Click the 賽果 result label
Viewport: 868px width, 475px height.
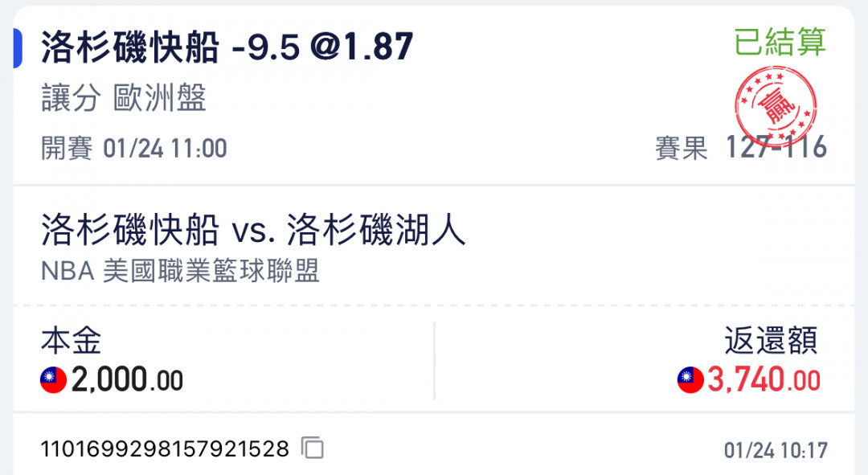click(682, 149)
